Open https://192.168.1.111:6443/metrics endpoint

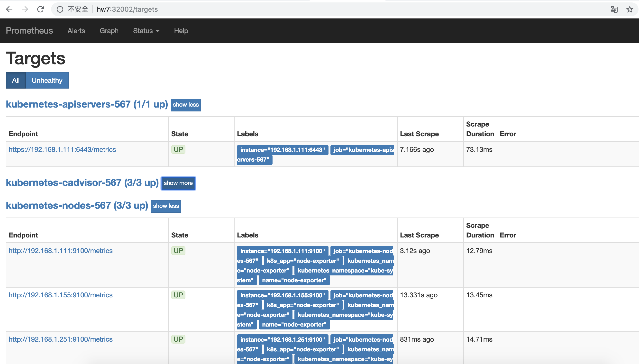coord(62,149)
